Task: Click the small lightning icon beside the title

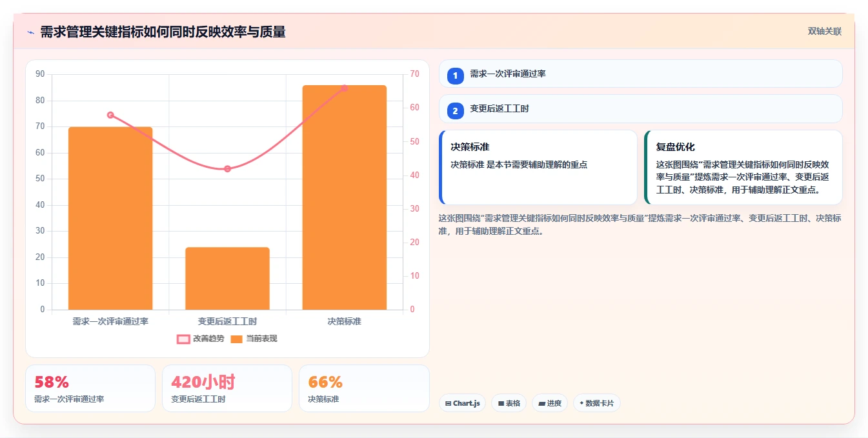Action: pos(30,32)
